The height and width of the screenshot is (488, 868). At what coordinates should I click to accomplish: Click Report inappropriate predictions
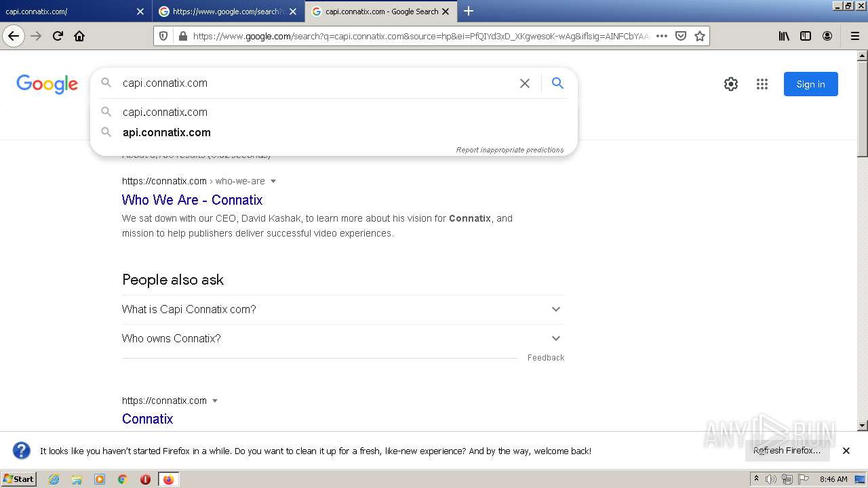click(510, 150)
